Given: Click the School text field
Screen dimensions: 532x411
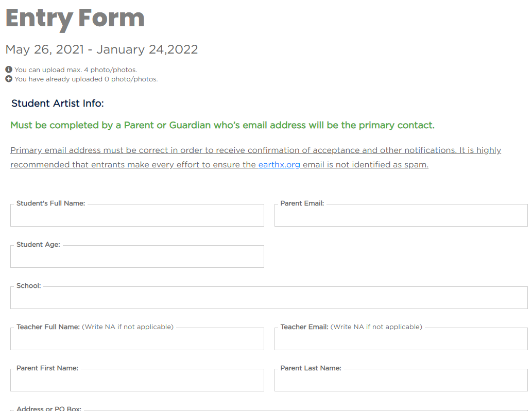Looking at the screenshot, I should pos(269,298).
